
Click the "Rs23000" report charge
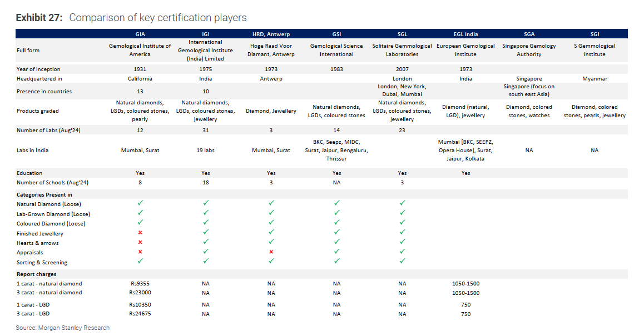[140, 293]
